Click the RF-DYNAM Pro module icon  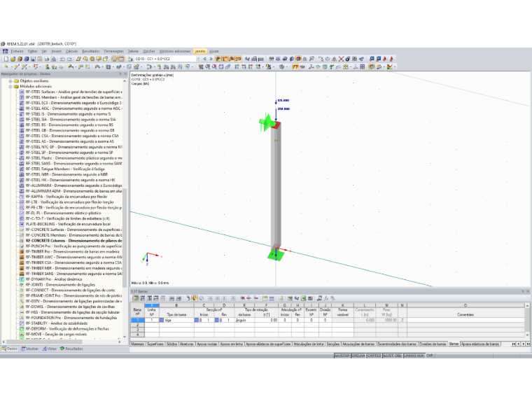tap(22, 279)
